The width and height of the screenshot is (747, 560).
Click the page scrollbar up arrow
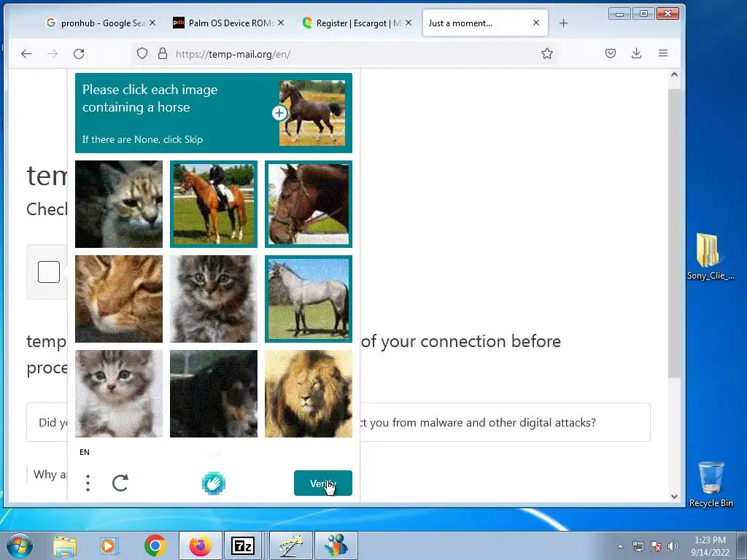[x=673, y=74]
